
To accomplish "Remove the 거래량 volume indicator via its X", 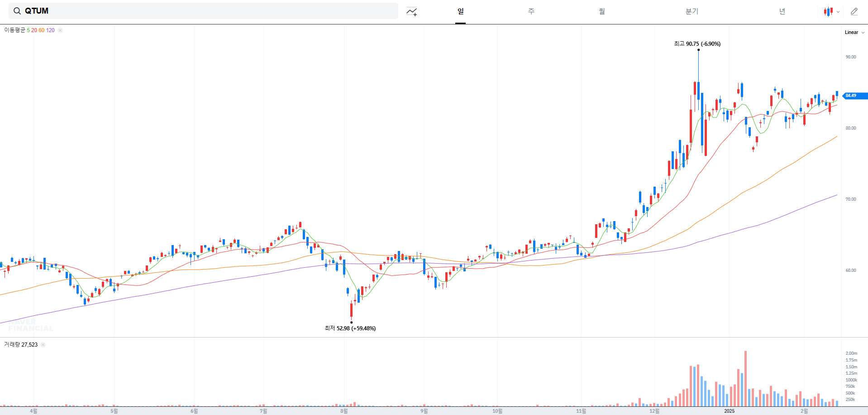I will 43,345.
